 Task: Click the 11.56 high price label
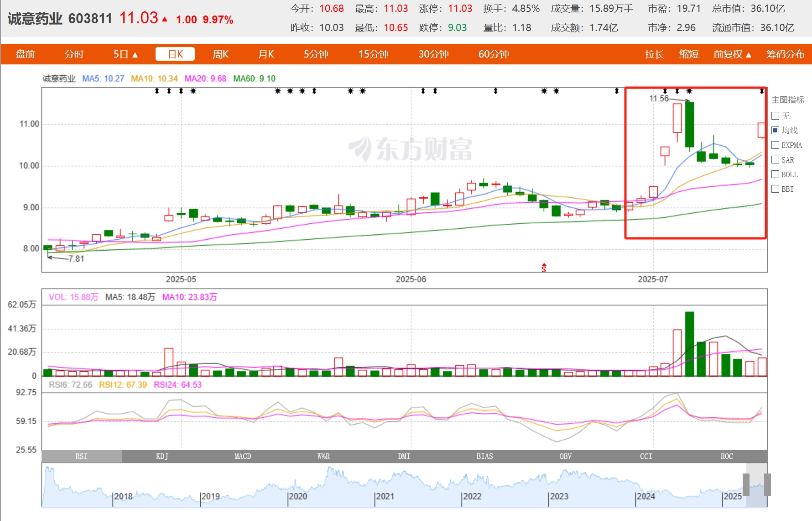pos(659,99)
